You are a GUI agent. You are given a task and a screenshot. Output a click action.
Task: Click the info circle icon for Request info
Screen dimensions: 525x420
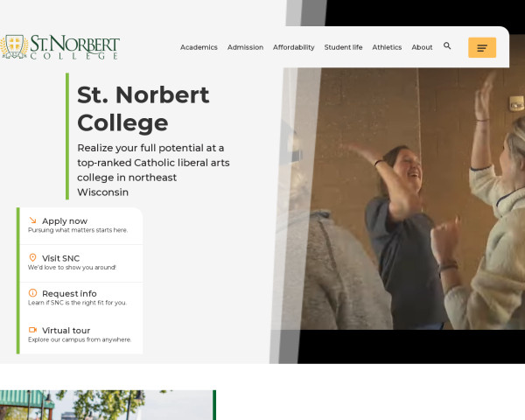pos(32,293)
